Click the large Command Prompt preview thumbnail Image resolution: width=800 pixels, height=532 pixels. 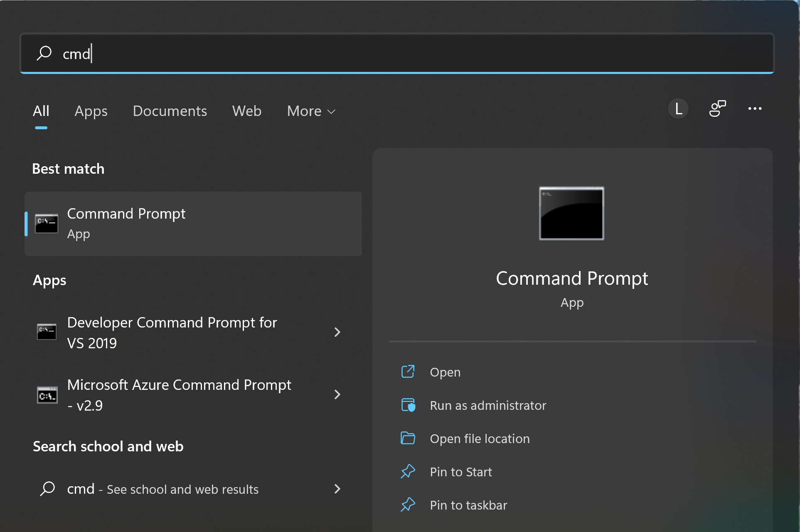[572, 213]
